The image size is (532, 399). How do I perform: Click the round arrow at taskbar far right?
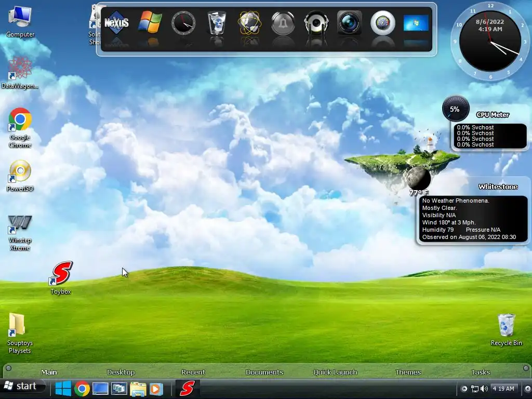528,389
